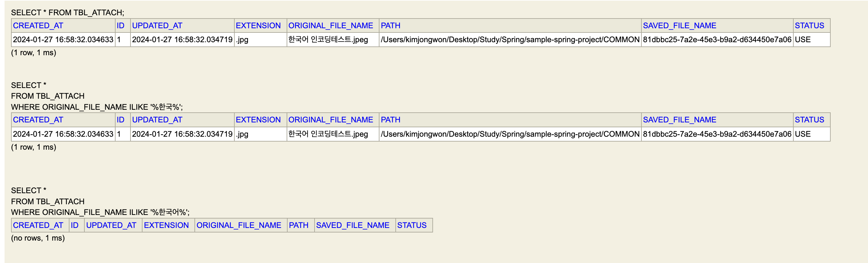Select 81dbbc25-7a2e saved name in the '%한국%' result

[x=717, y=134]
